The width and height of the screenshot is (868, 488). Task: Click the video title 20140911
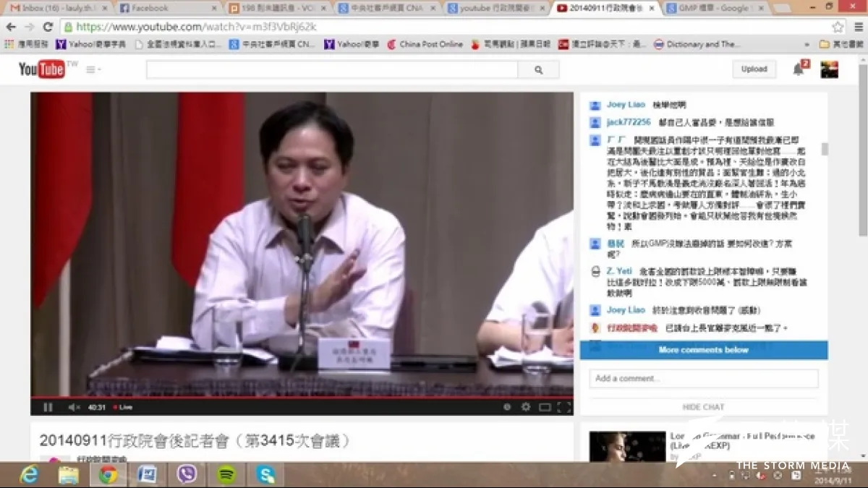[195, 440]
